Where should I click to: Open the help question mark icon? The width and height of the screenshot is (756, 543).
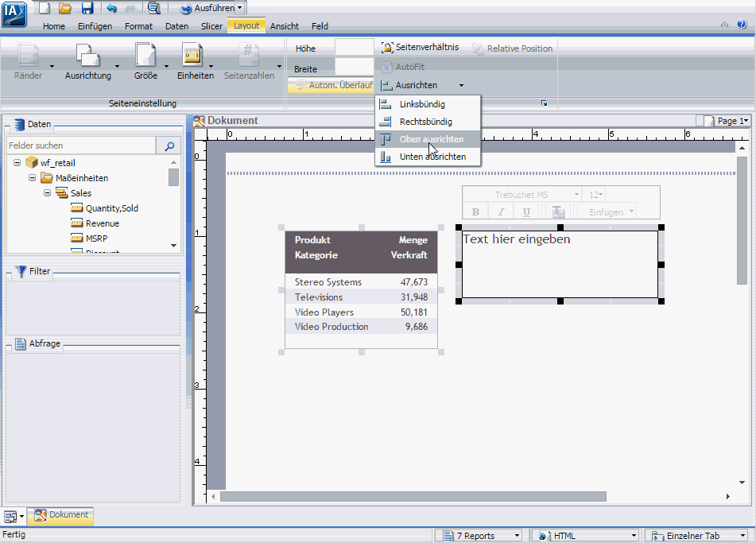742,25
